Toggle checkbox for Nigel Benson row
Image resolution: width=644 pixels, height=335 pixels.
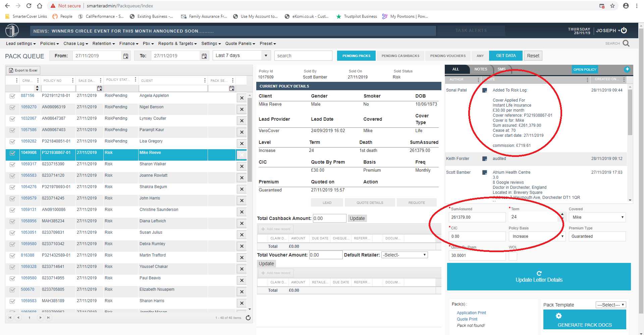[x=12, y=108]
